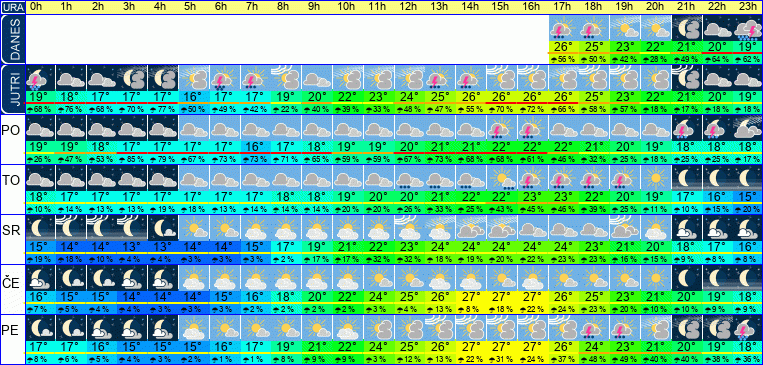The height and width of the screenshot is (365, 763).
Task: Select the ČE 23h clear moon icon
Action: [x=747, y=278]
